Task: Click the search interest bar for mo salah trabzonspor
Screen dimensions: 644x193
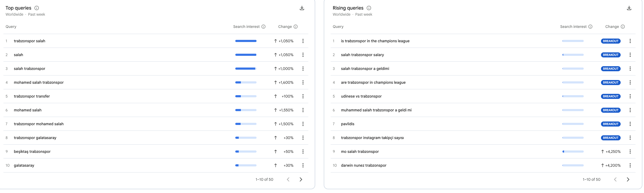Action: (573, 152)
